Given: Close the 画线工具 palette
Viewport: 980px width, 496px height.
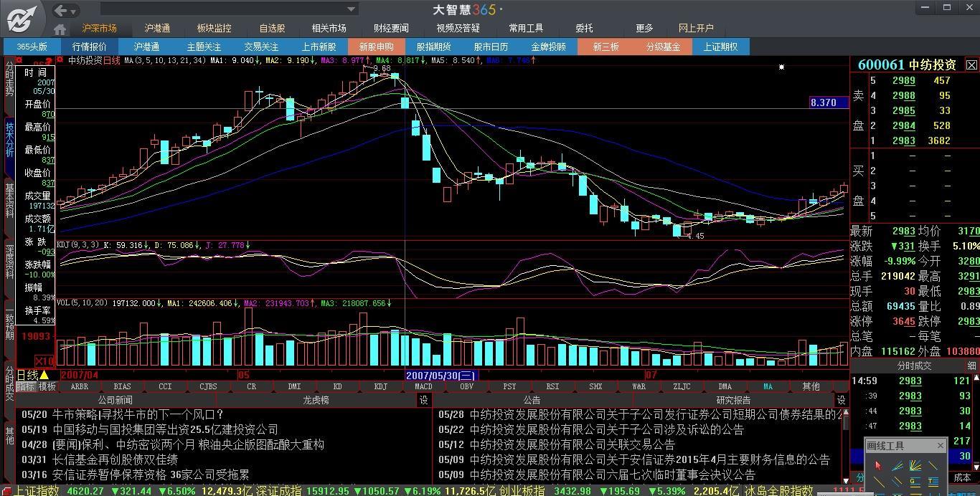Looking at the screenshot, I should click(x=941, y=446).
